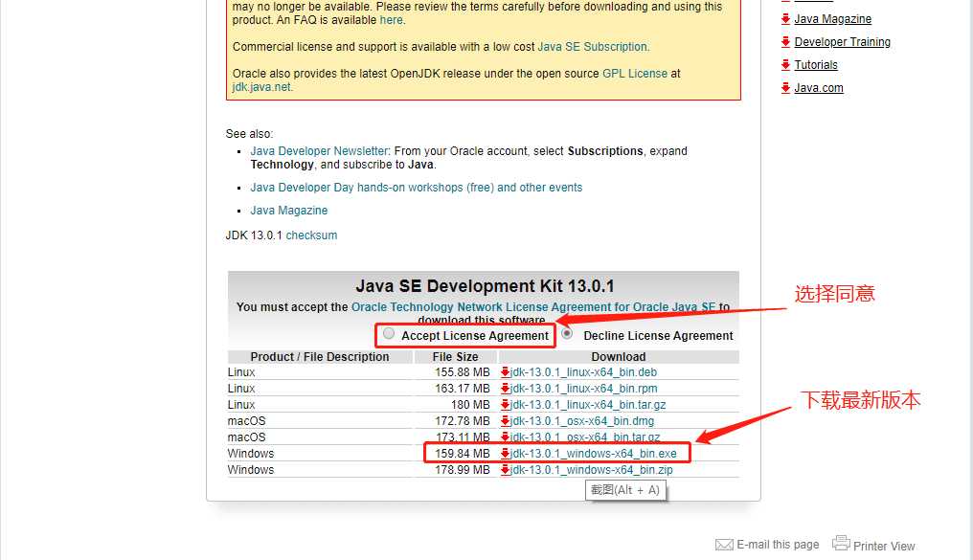Click the 180 MB file size cell
This screenshot has height=560, width=973.
pos(470,404)
